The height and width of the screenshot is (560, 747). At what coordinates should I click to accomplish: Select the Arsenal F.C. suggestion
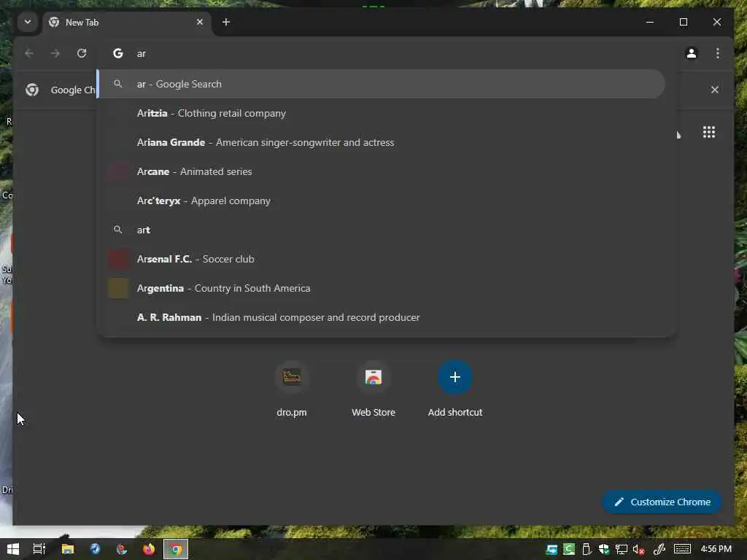[x=381, y=259]
